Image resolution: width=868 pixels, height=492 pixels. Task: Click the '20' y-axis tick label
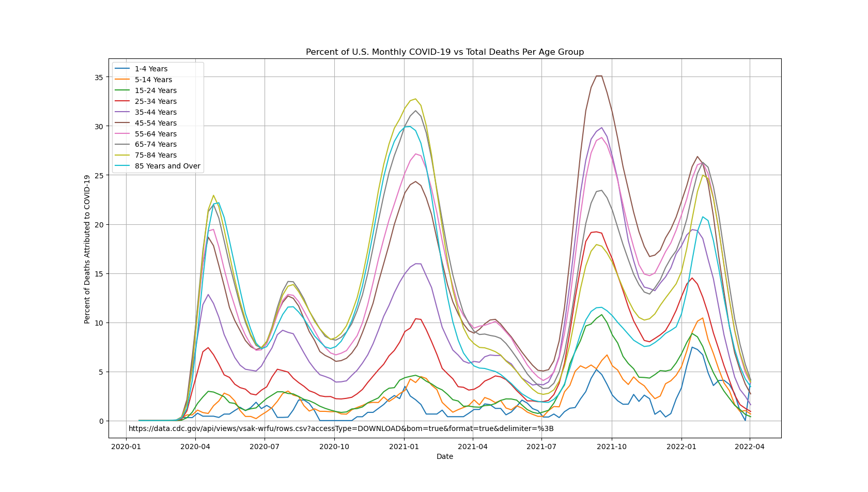tap(98, 225)
